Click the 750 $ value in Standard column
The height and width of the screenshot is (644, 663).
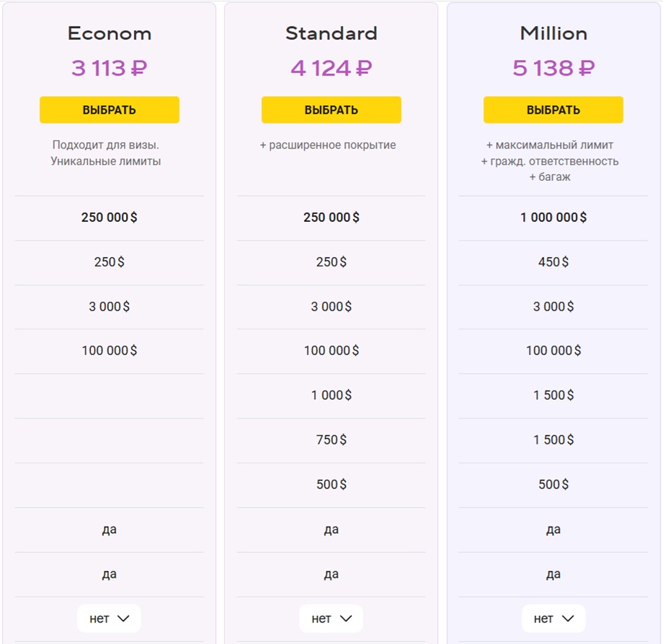(x=331, y=440)
